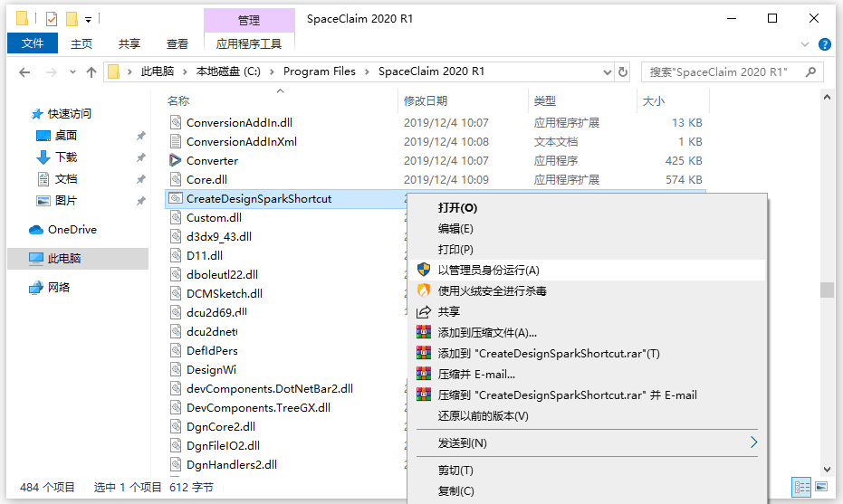Select 网络 in the navigation pane

click(x=58, y=288)
